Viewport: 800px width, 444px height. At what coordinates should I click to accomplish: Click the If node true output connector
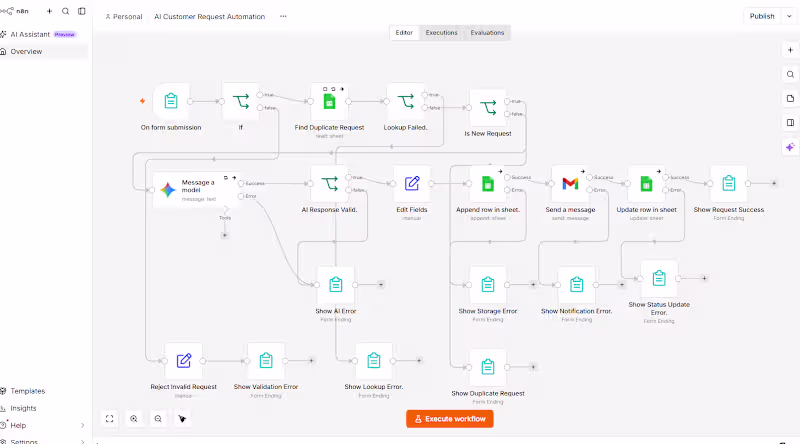coord(260,95)
